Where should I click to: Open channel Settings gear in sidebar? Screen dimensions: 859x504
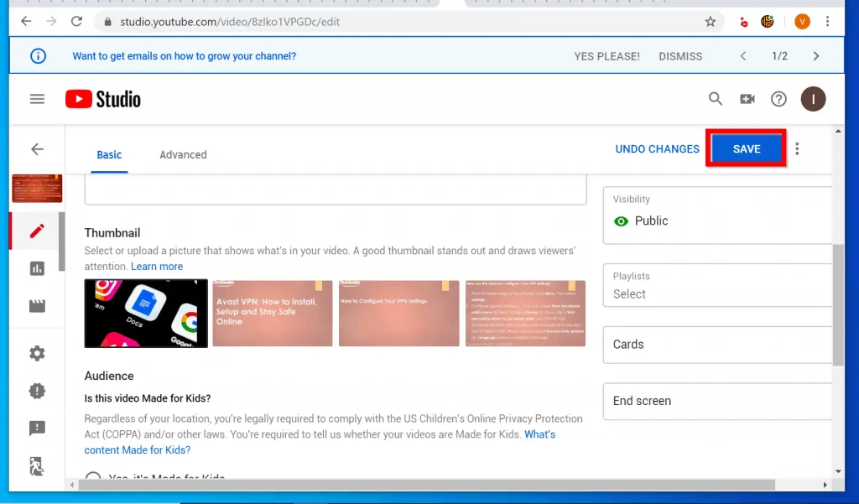(x=37, y=353)
